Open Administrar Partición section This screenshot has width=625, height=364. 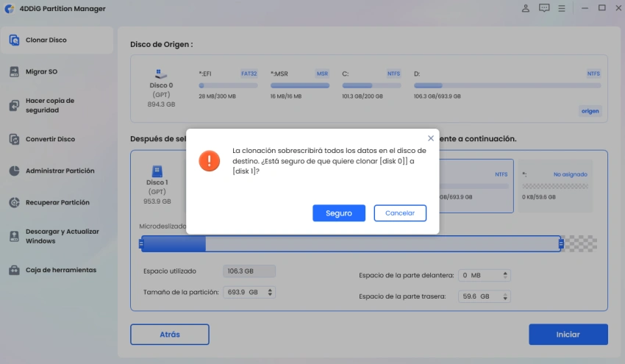pos(57,171)
